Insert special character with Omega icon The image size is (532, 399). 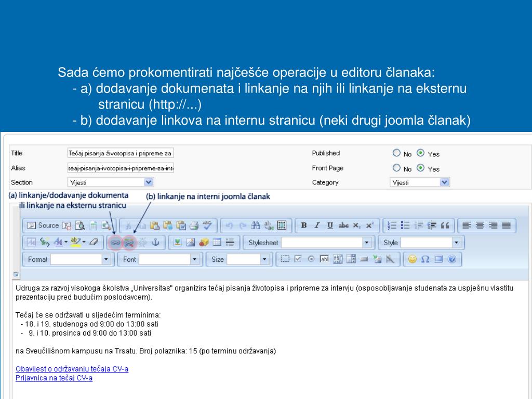pyautogui.click(x=425, y=259)
